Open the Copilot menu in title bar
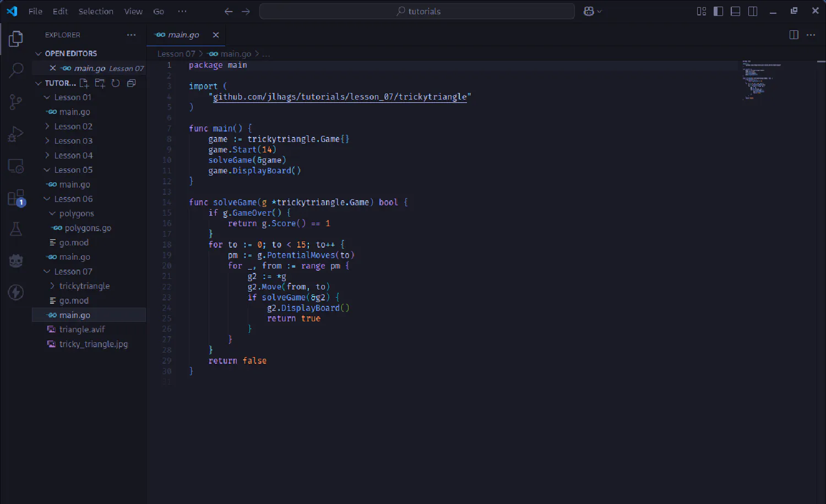Viewport: 826px width, 504px height. point(593,12)
